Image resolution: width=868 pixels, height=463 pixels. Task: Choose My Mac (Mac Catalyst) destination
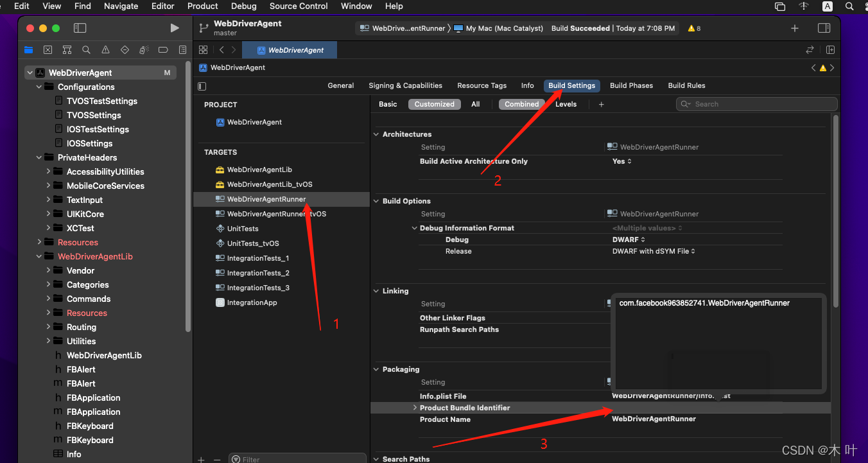(498, 28)
